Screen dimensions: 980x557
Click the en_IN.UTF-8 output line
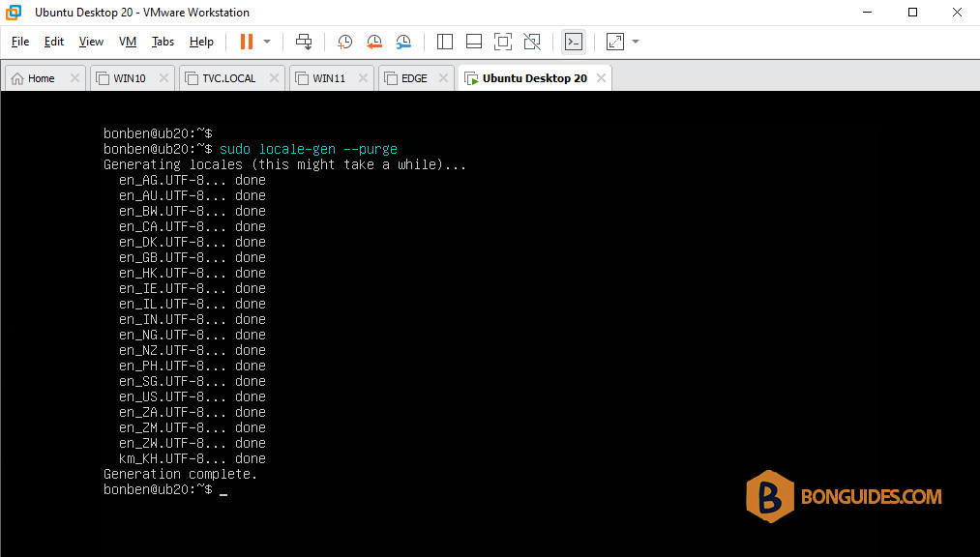192,319
